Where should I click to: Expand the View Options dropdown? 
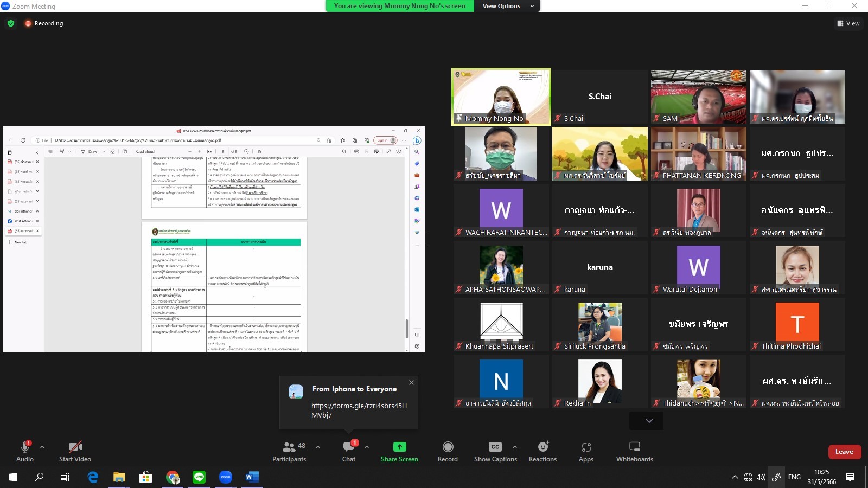pyautogui.click(x=508, y=6)
